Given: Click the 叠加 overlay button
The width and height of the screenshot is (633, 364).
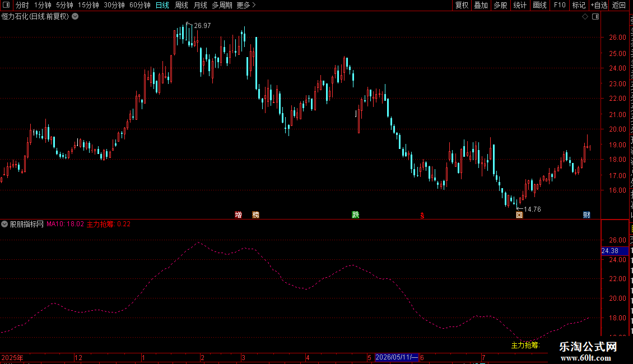Looking at the screenshot, I should (x=481, y=5).
